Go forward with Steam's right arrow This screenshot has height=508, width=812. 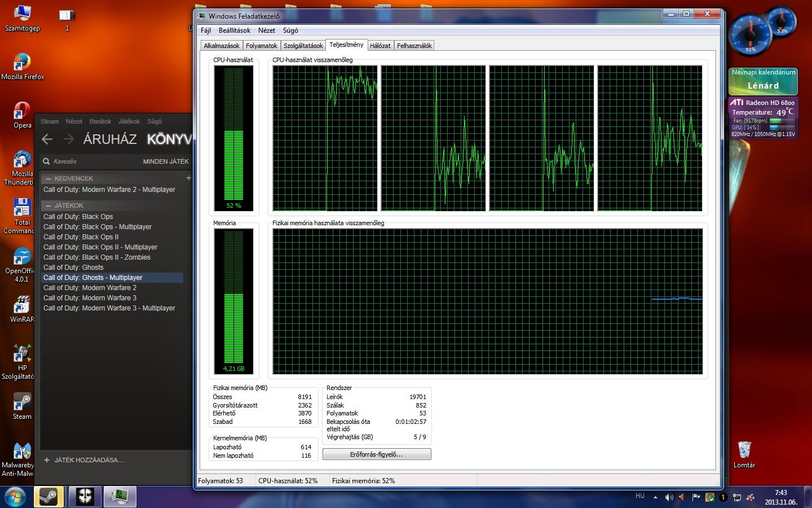[x=68, y=139]
